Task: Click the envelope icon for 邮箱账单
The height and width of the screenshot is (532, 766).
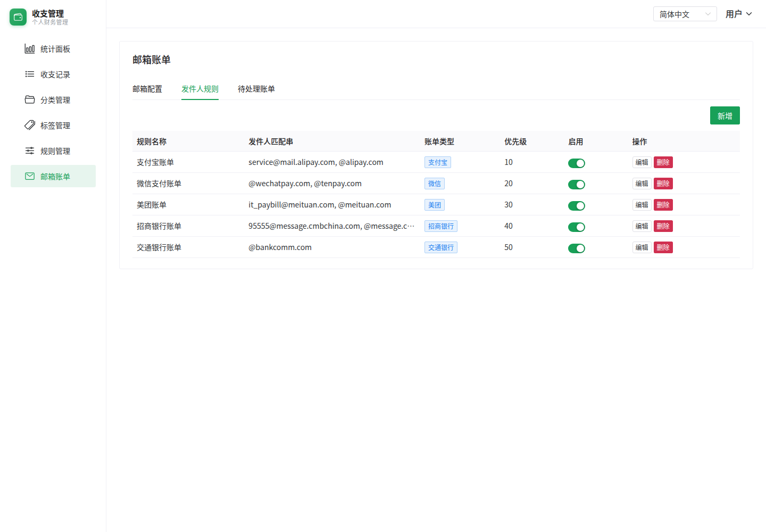Action: coord(30,177)
